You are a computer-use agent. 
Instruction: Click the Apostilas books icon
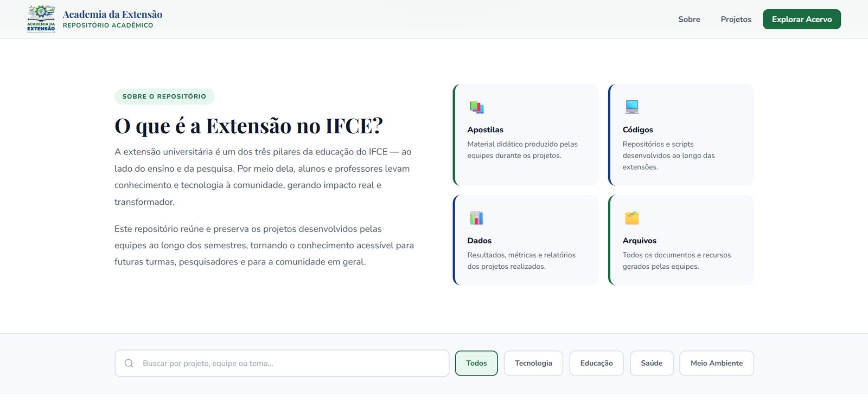(476, 107)
